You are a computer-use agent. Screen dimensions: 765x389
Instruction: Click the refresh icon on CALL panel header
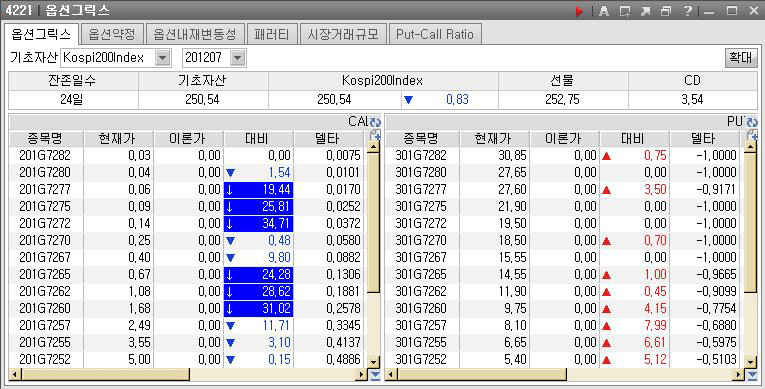tap(375, 122)
